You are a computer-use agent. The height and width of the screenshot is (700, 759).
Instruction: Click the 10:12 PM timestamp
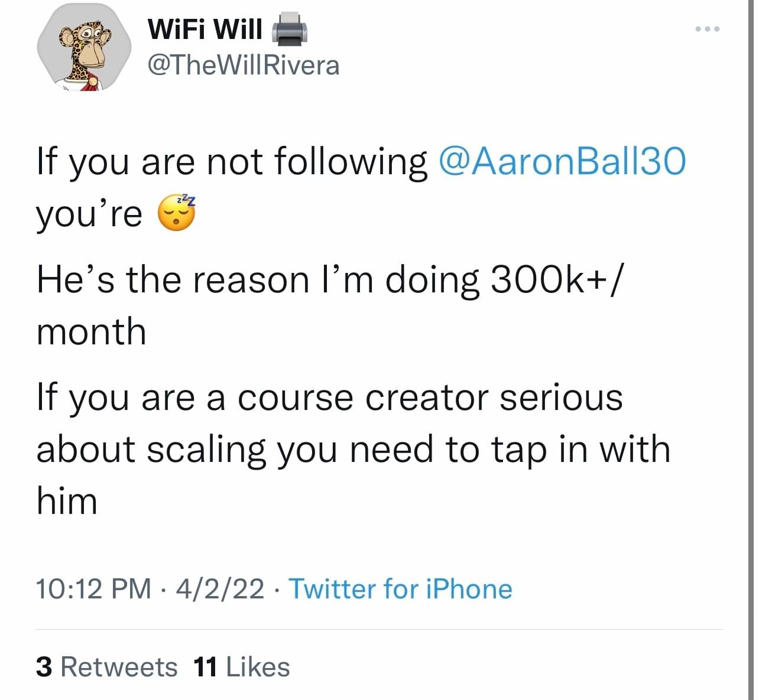pyautogui.click(x=93, y=589)
